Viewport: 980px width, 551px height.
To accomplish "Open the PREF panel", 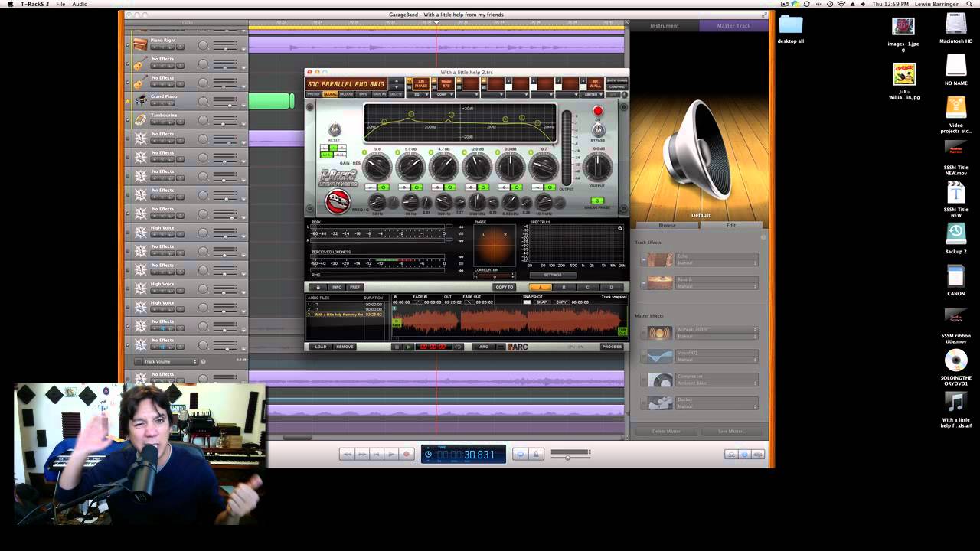I will [x=355, y=287].
